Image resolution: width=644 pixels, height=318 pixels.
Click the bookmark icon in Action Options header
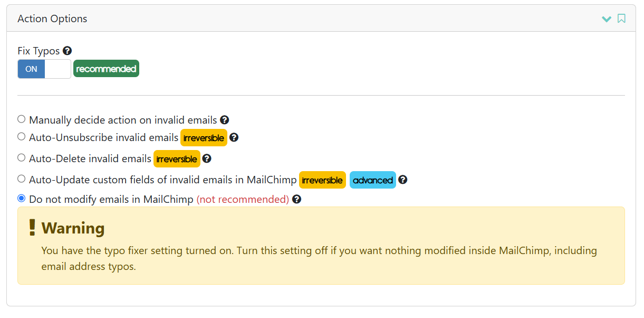pyautogui.click(x=621, y=18)
